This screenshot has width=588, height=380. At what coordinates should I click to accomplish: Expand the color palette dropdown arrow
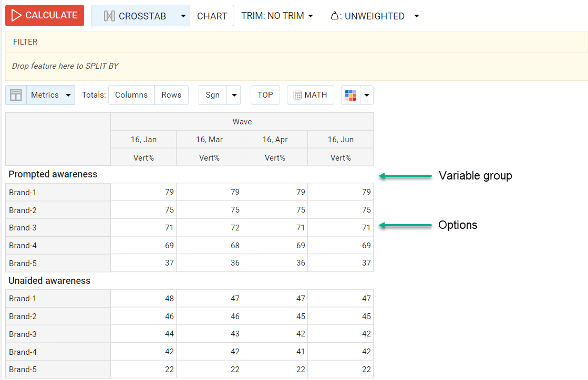coord(367,95)
